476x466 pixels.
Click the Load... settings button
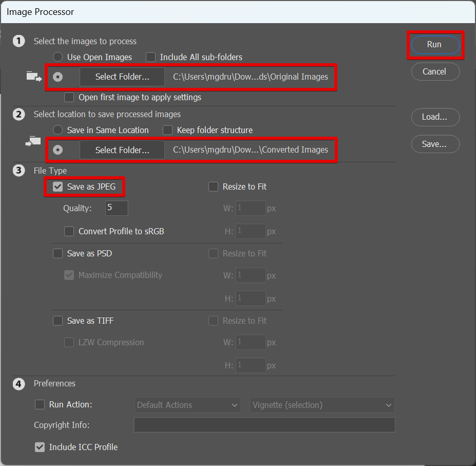435,117
